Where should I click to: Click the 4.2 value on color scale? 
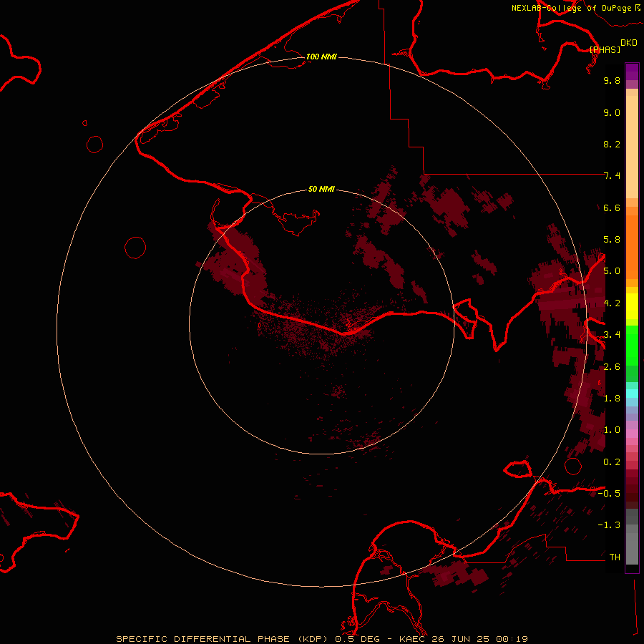612,303
